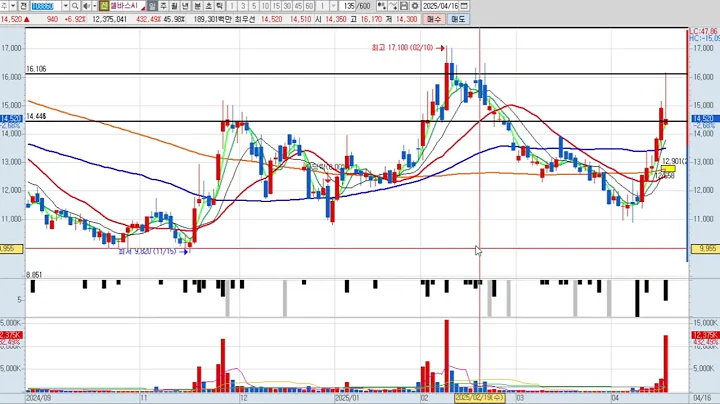
Task: Click the 2025/01 date axis label
Action: 348,398
